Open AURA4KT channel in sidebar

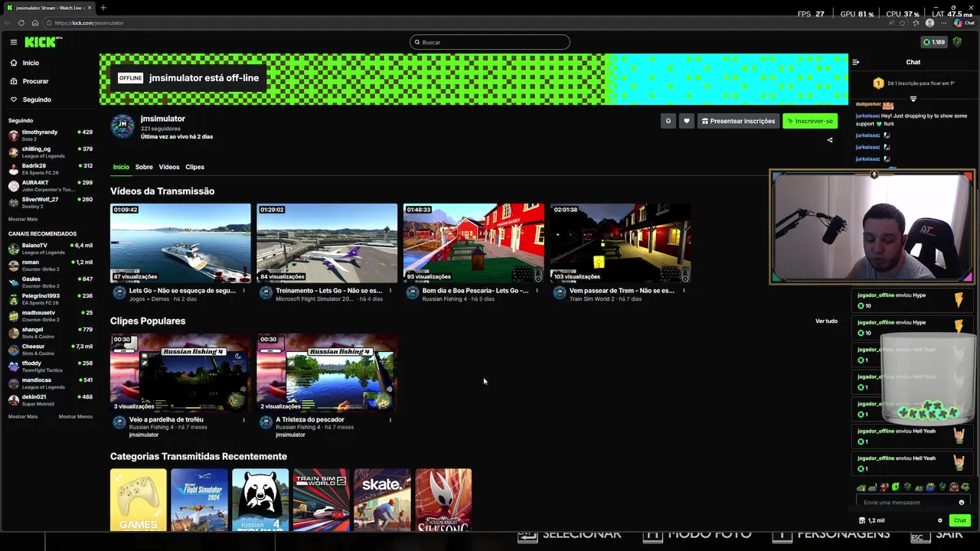(x=51, y=186)
